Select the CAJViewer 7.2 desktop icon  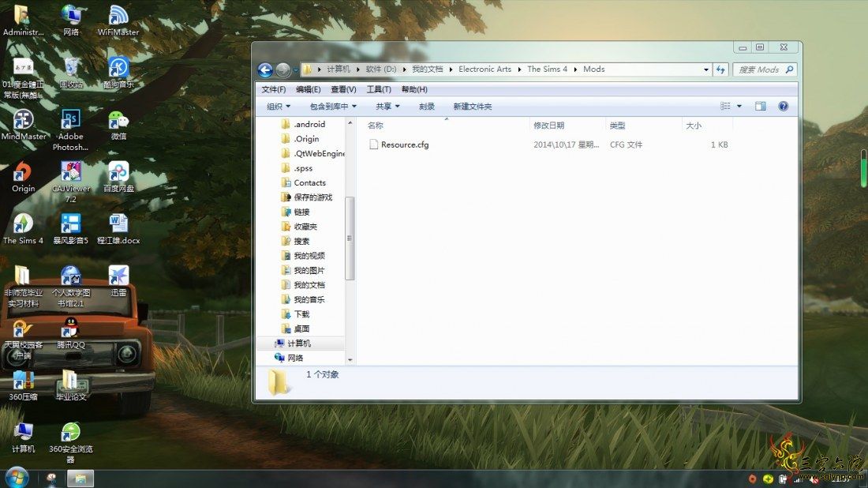pos(71,182)
